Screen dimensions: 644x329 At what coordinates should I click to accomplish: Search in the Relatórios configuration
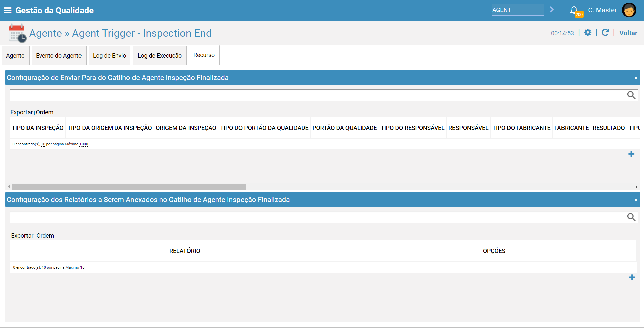(631, 217)
